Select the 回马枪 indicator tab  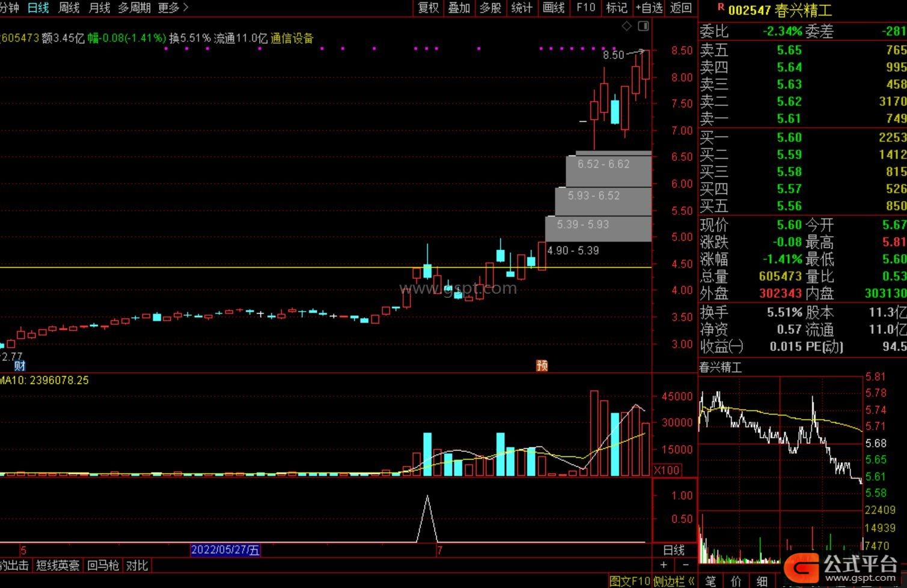[103, 565]
